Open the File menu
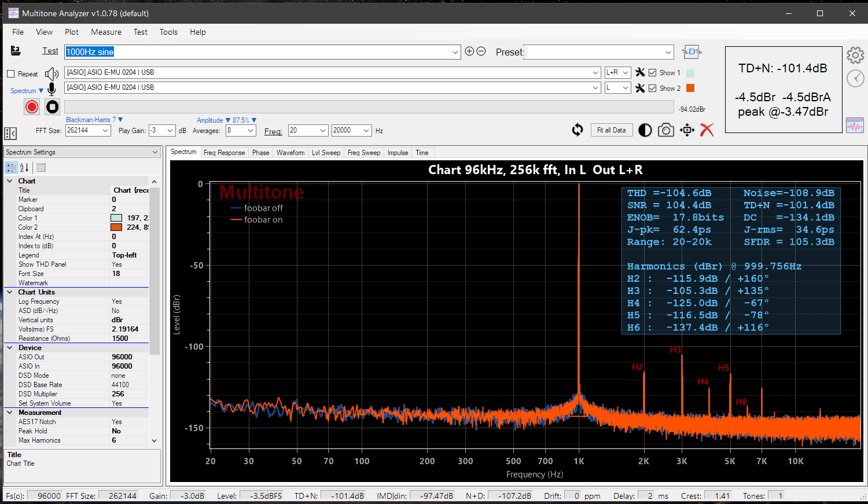 coord(18,32)
